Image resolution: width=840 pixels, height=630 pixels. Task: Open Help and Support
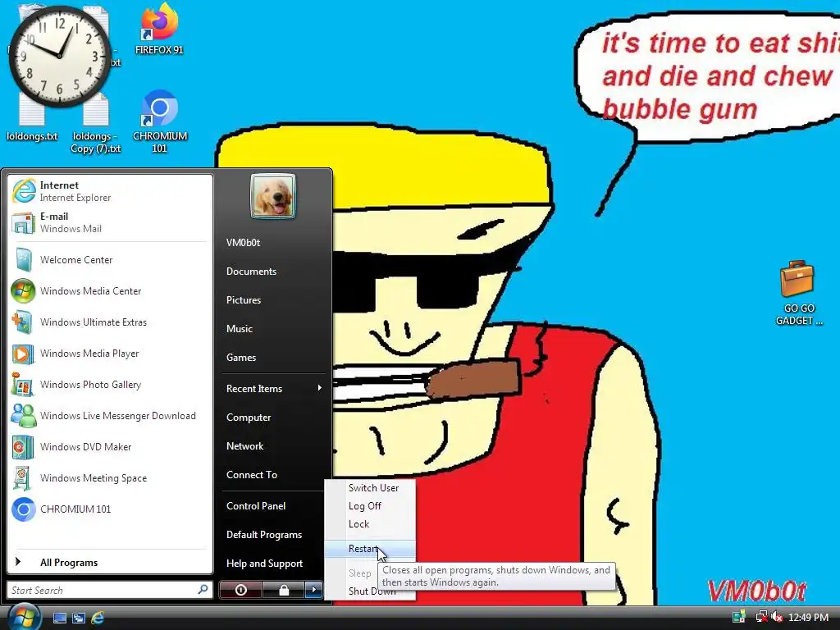tap(274, 564)
